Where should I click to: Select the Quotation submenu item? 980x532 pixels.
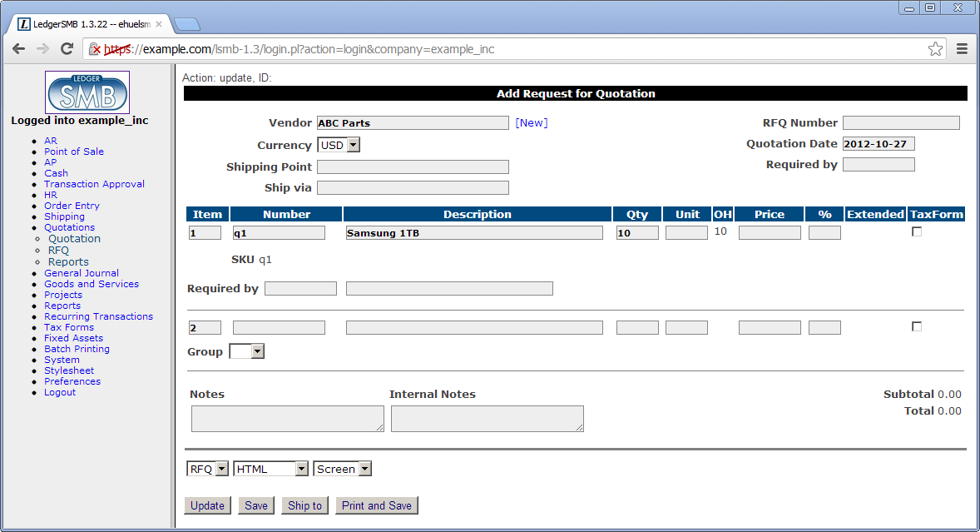[74, 239]
